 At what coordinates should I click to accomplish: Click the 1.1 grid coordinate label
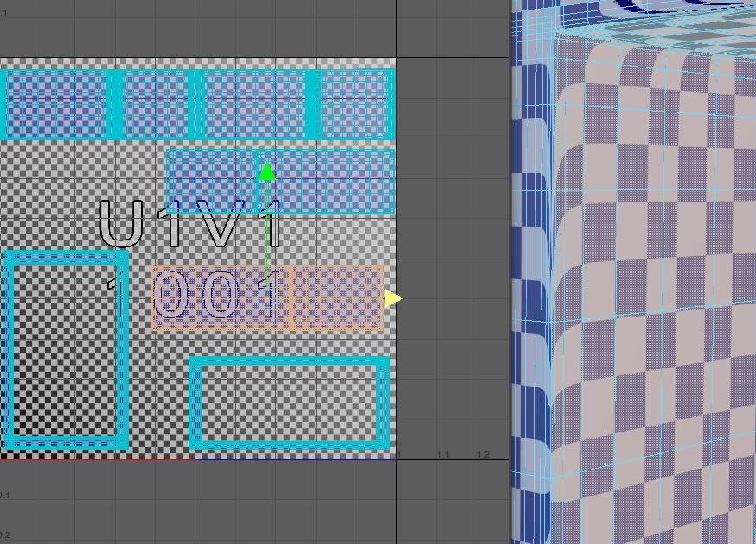tap(444, 453)
